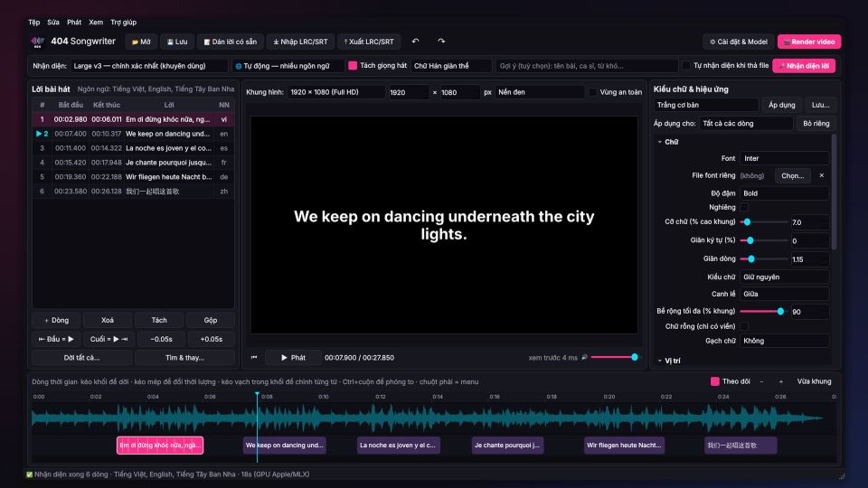The width and height of the screenshot is (868, 488).
Task: Open a file with Mở button
Action: point(141,42)
